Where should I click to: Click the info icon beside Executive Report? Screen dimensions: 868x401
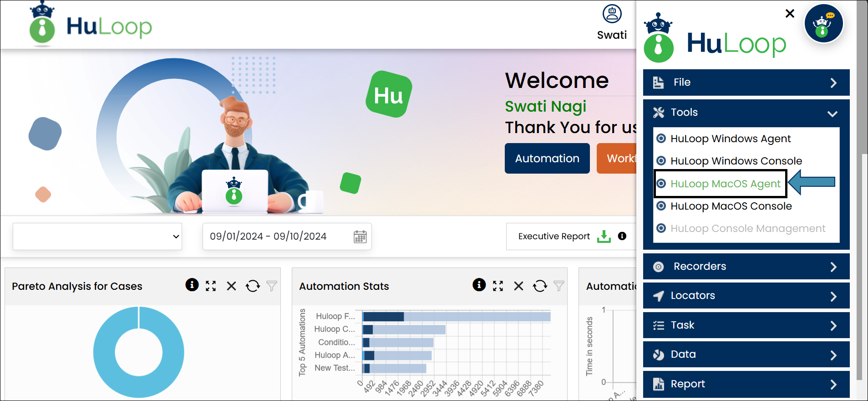click(x=622, y=236)
